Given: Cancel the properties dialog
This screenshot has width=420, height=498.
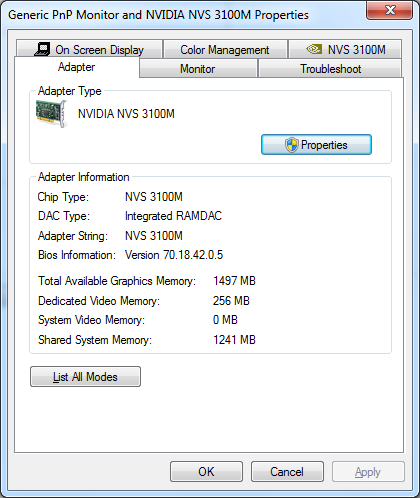Looking at the screenshot, I should [287, 472].
